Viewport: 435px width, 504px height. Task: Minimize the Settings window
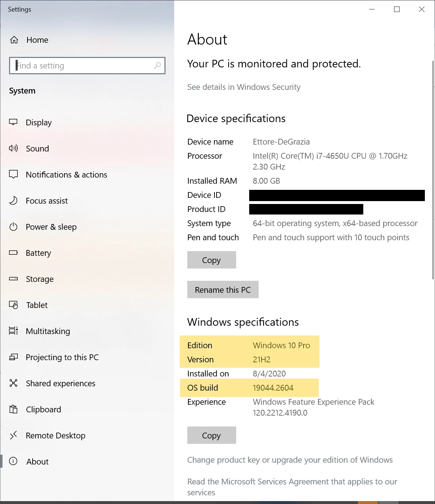(372, 9)
